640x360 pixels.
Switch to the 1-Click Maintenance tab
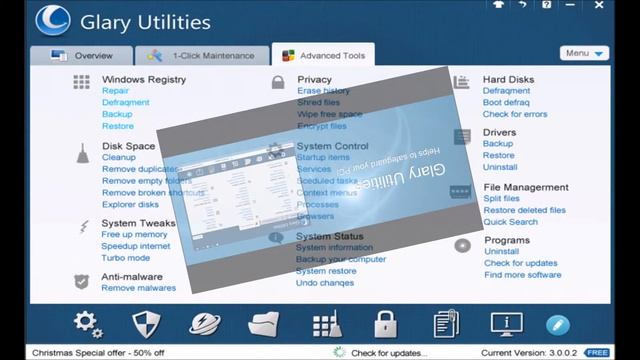coord(202,56)
